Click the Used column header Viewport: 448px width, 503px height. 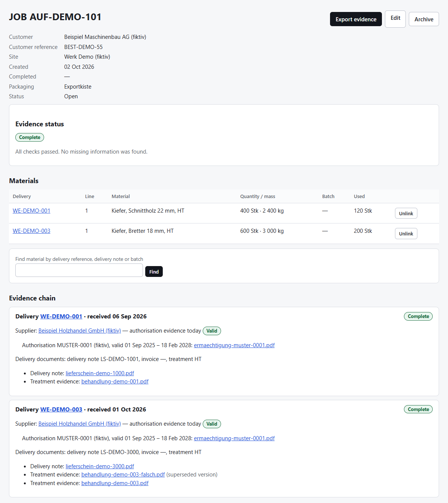point(359,197)
